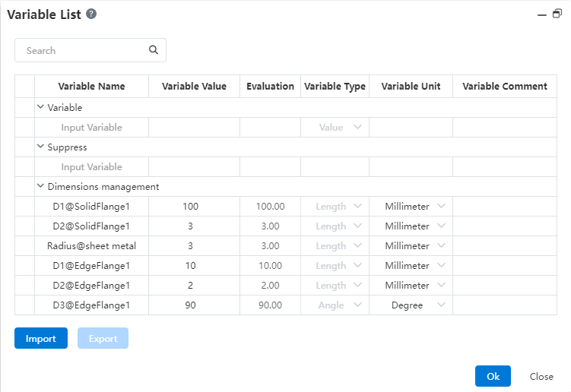
Task: Click the Close button
Action: click(541, 376)
